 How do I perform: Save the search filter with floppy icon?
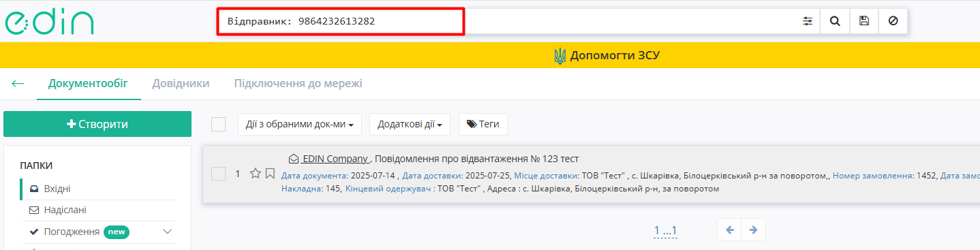pos(864,21)
